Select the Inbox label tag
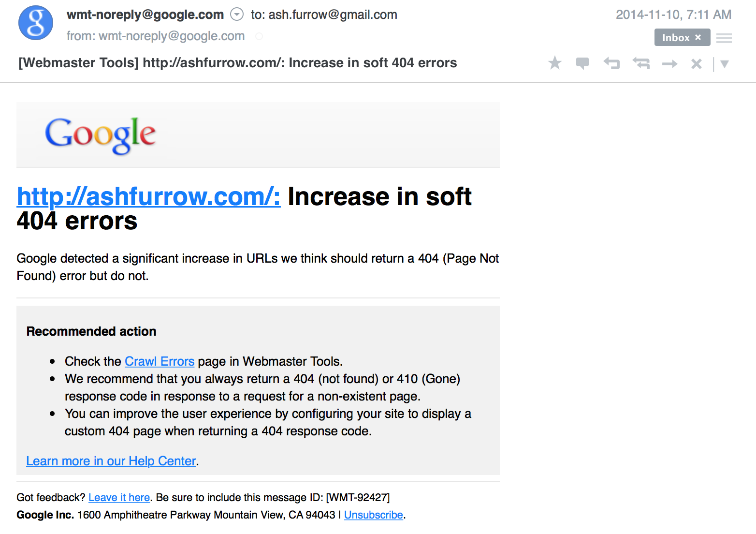 tap(676, 37)
